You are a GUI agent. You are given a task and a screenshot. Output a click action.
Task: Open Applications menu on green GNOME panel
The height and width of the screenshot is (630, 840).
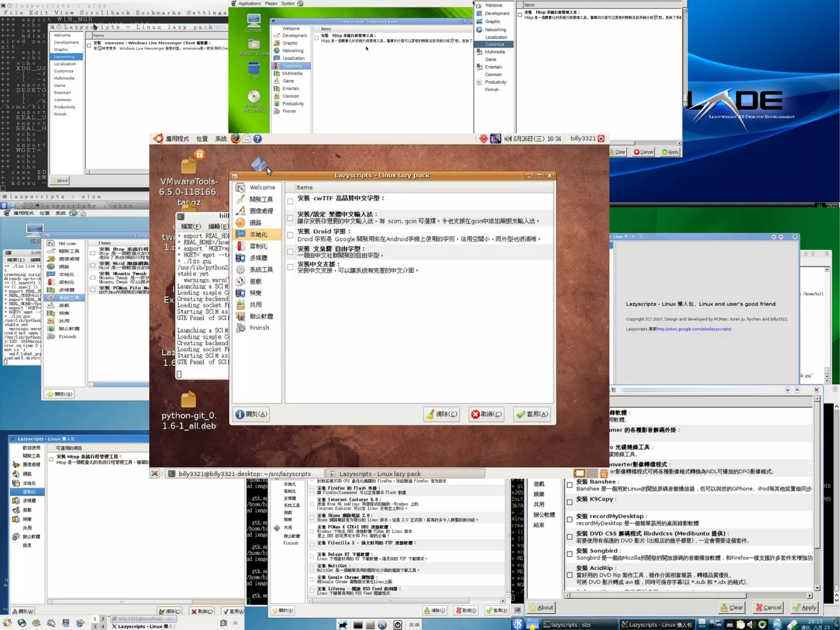[x=249, y=3]
